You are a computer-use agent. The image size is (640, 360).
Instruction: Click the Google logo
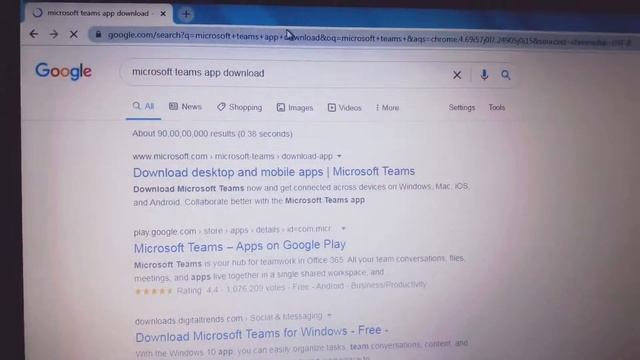click(x=63, y=71)
